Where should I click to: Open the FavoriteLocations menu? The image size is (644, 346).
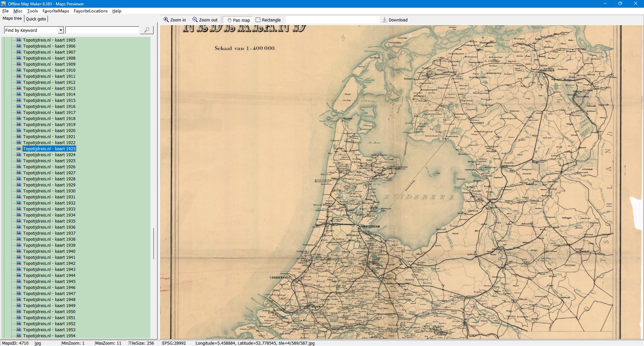tap(91, 11)
